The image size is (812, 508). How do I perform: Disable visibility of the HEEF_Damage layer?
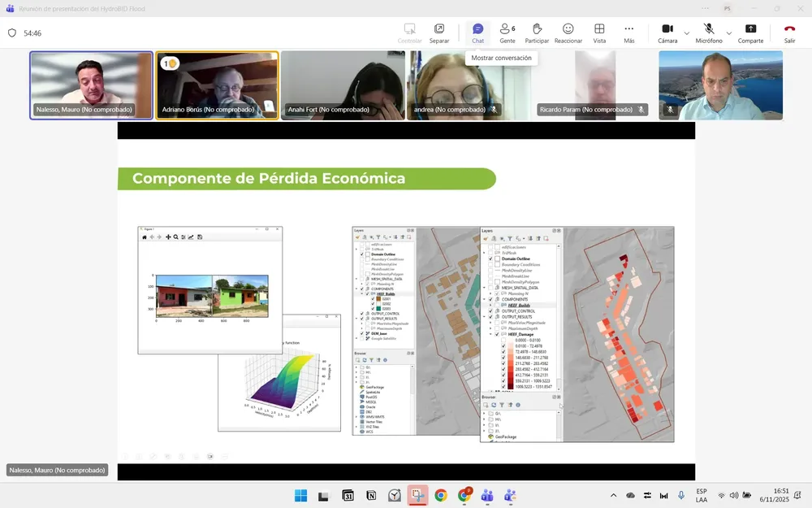[496, 336]
